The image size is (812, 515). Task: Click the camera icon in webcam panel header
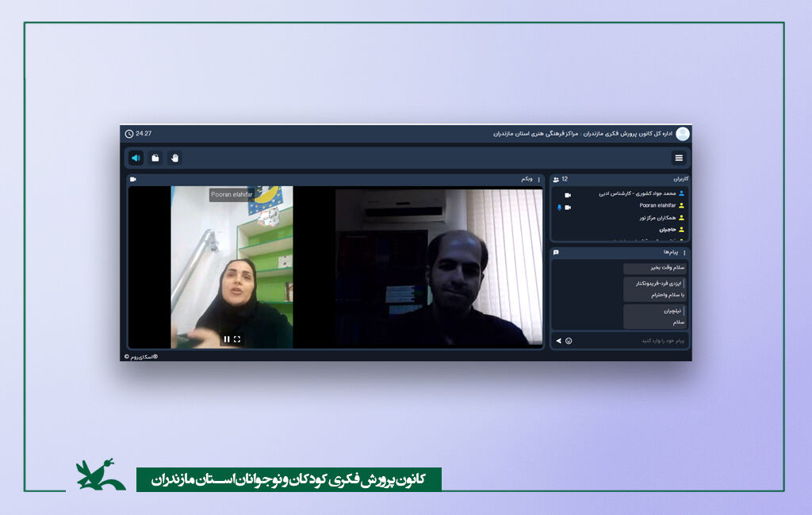pyautogui.click(x=133, y=179)
